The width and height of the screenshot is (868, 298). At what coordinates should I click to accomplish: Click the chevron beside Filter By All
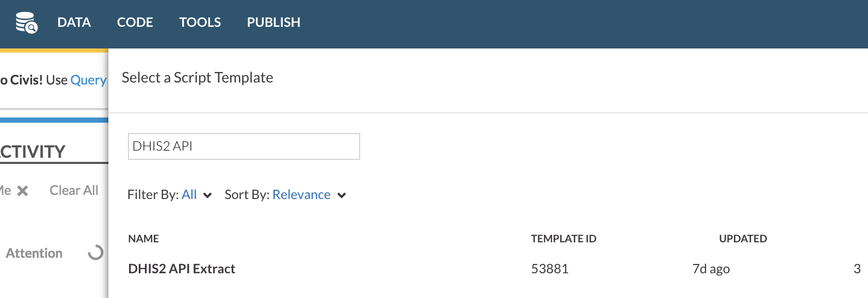tap(207, 195)
